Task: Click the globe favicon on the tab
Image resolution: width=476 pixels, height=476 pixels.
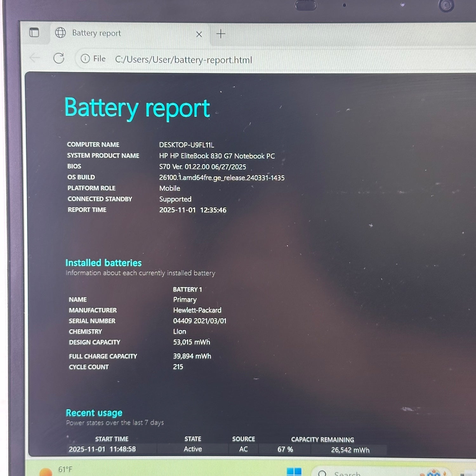Action: (60, 33)
